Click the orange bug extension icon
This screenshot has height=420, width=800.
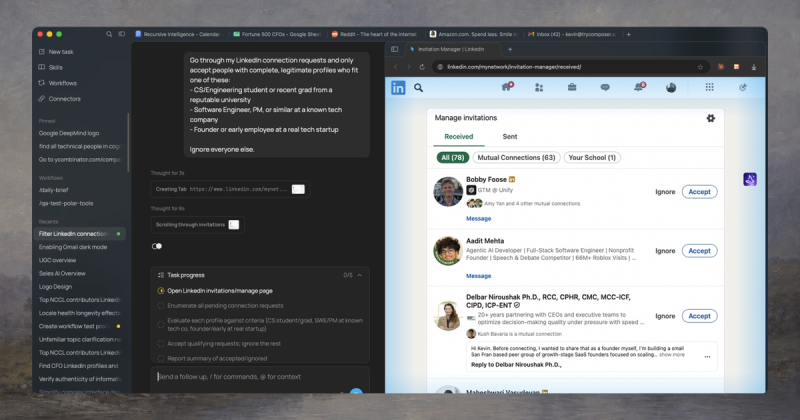(720, 67)
